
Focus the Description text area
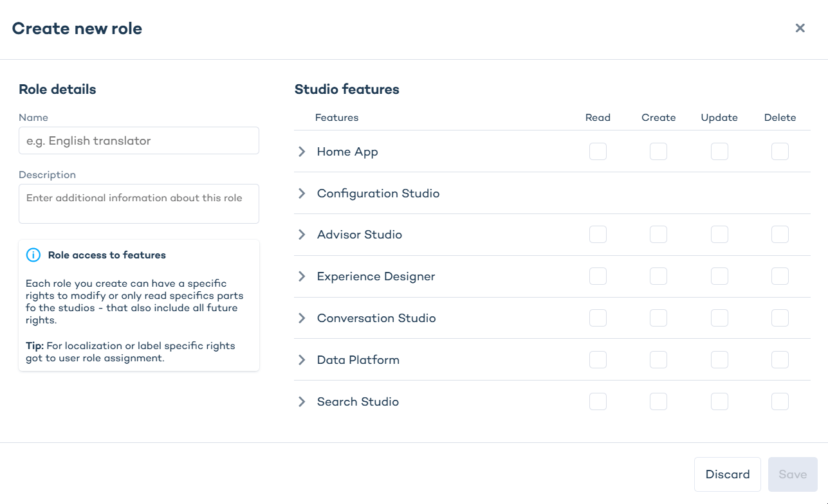tap(138, 204)
